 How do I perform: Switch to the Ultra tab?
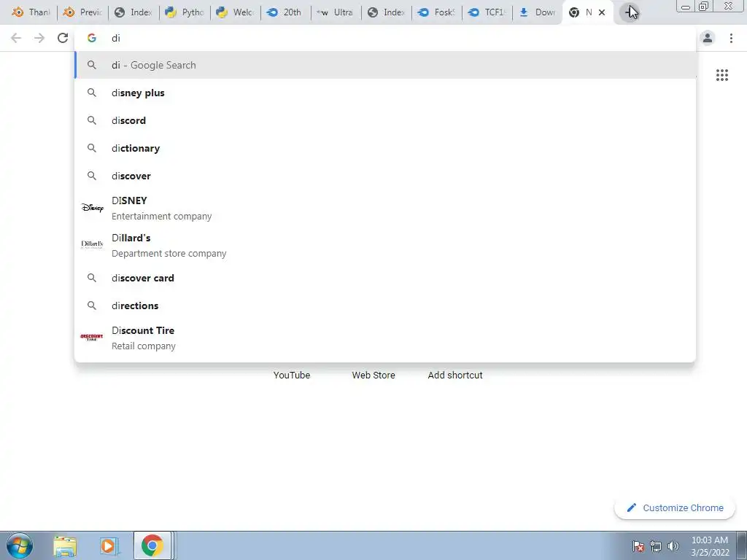336,12
